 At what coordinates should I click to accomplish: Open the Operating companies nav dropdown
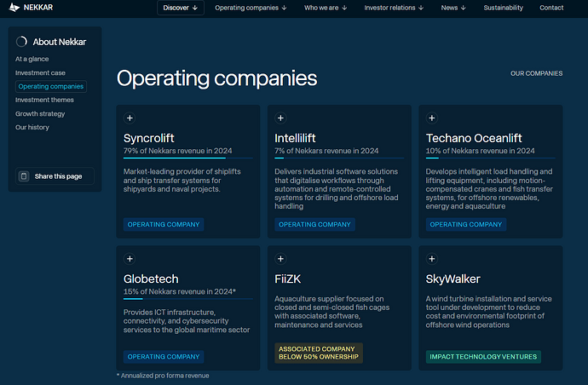[x=251, y=8]
